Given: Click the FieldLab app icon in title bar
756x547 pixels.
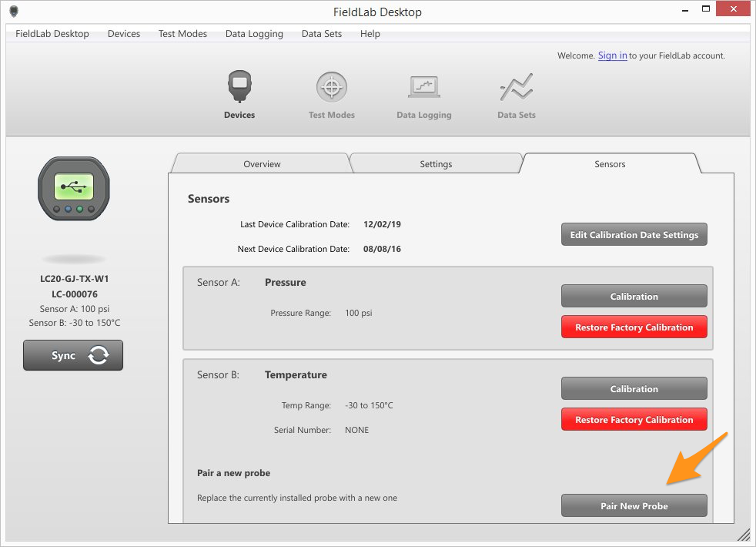Looking at the screenshot, I should (x=14, y=12).
